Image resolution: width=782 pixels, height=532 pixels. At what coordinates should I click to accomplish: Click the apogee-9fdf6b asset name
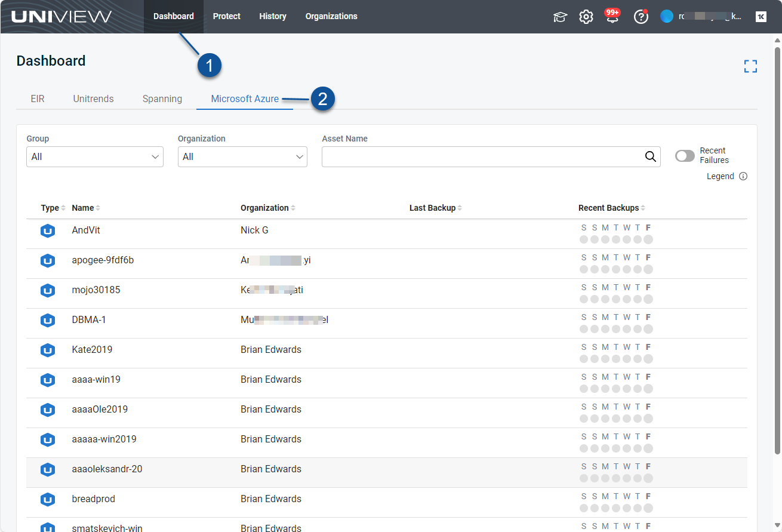(x=103, y=260)
